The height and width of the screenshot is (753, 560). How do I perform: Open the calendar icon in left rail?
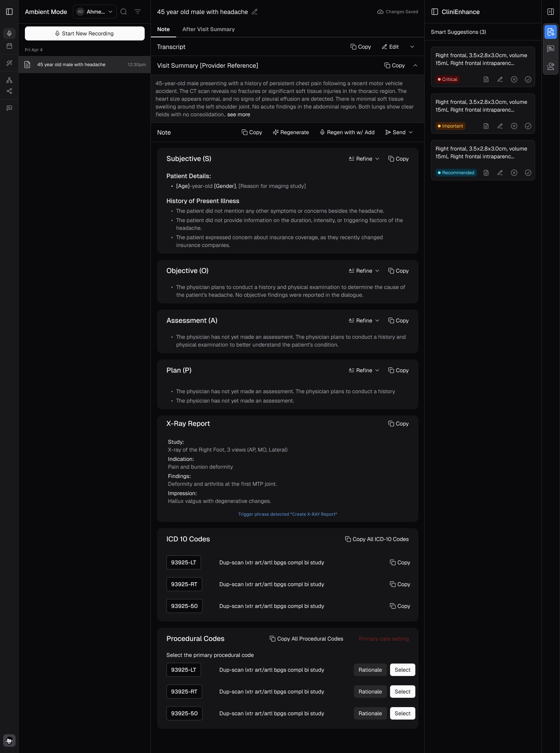coord(9,46)
